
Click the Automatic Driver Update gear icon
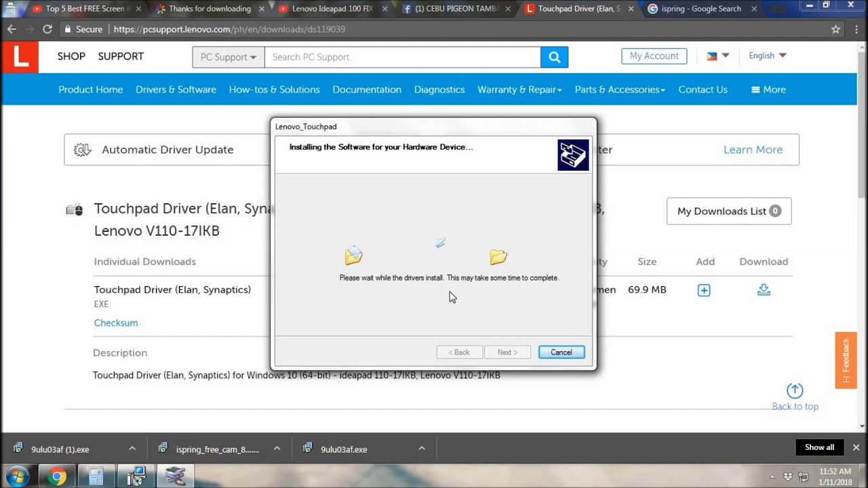82,150
